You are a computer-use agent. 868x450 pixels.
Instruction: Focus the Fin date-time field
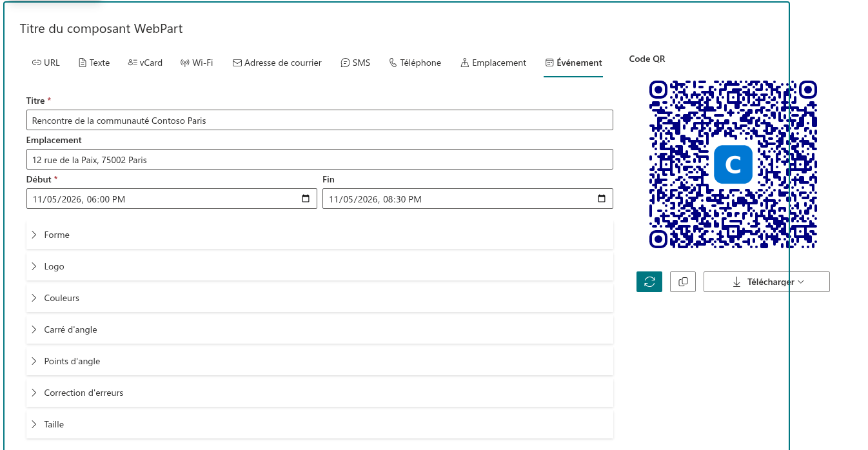click(x=468, y=199)
